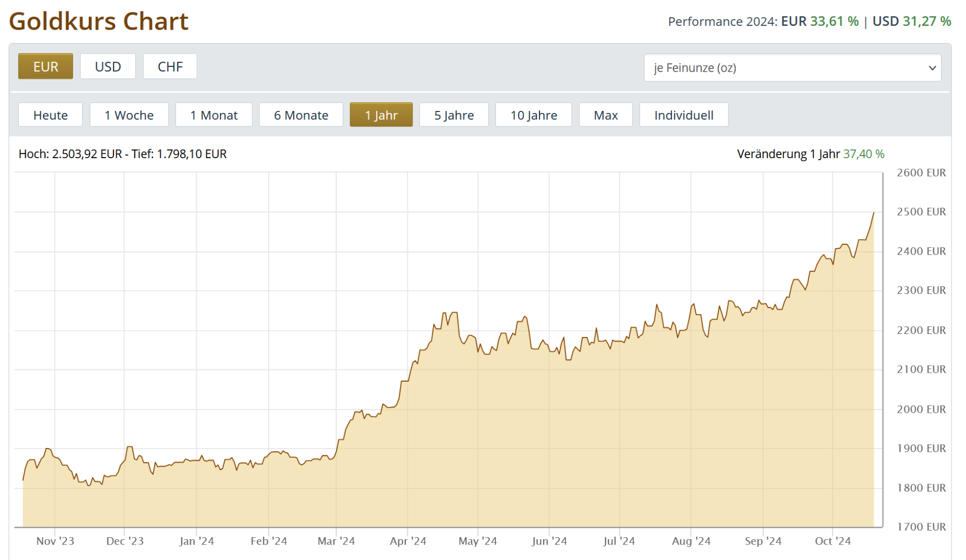Screen dimensions: 966x560
Task: Click the 1900 EUR axis label
Action: pos(921,448)
